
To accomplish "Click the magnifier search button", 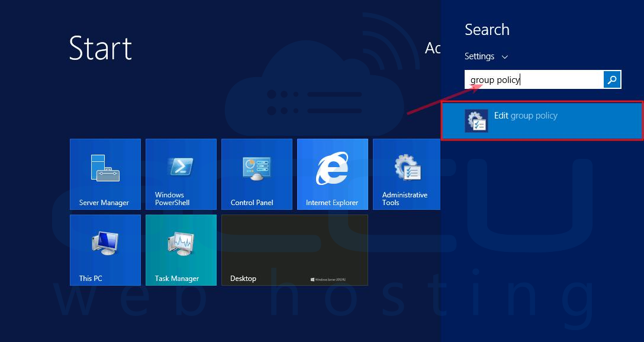I will [x=612, y=80].
